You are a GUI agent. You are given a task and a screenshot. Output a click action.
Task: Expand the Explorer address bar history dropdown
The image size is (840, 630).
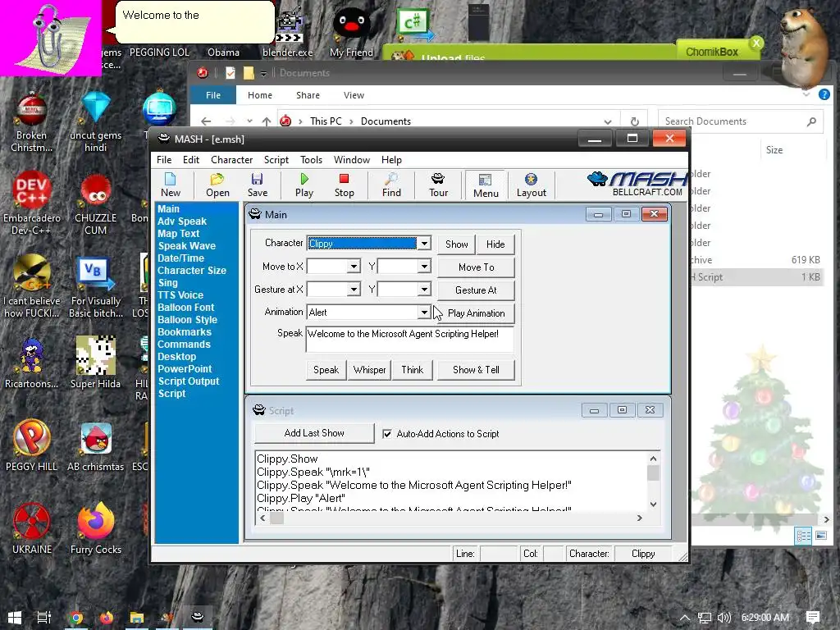click(x=607, y=121)
